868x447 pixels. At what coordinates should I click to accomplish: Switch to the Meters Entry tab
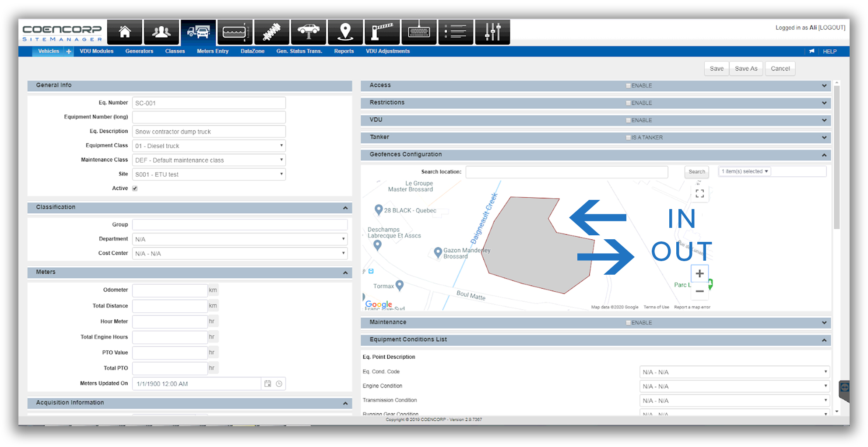pos(212,51)
